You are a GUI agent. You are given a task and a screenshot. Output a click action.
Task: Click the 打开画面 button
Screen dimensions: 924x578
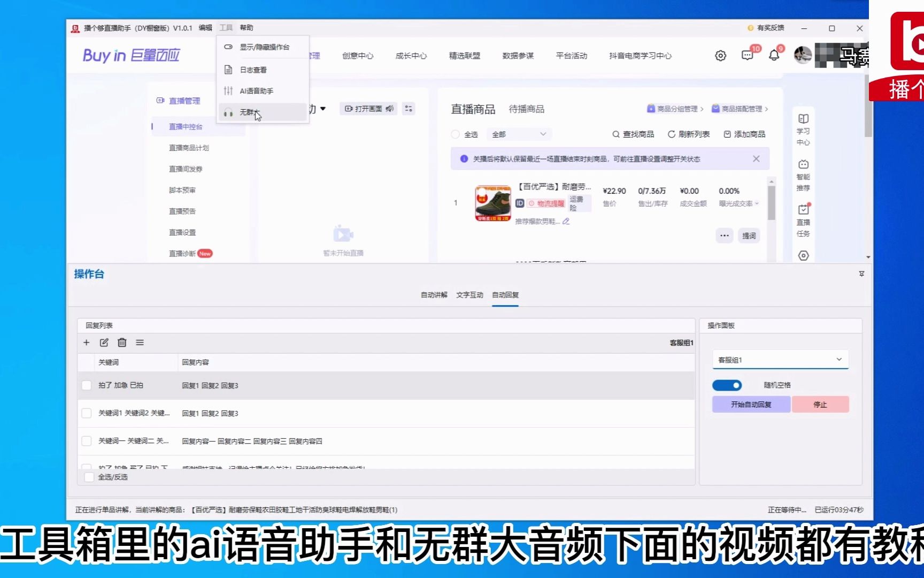(x=369, y=109)
